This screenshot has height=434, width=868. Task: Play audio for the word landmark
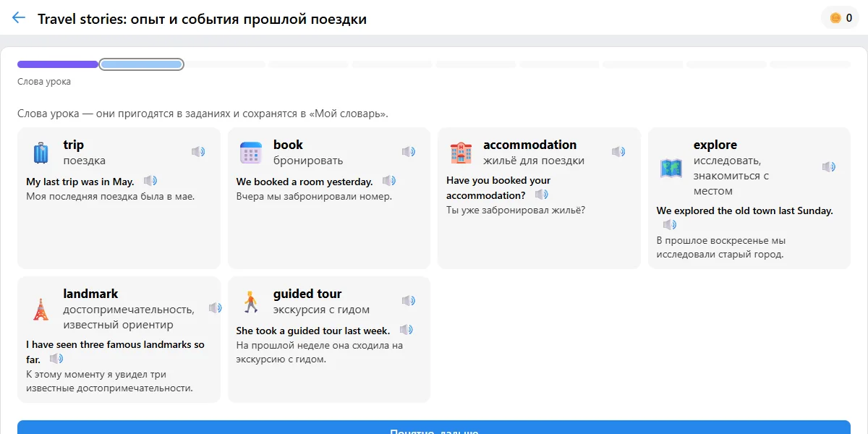(216, 308)
